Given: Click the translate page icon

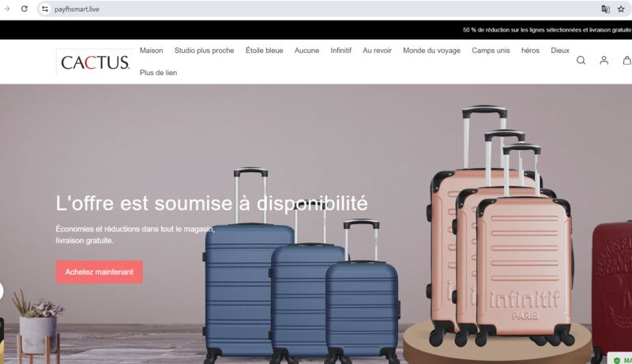Looking at the screenshot, I should point(605,9).
